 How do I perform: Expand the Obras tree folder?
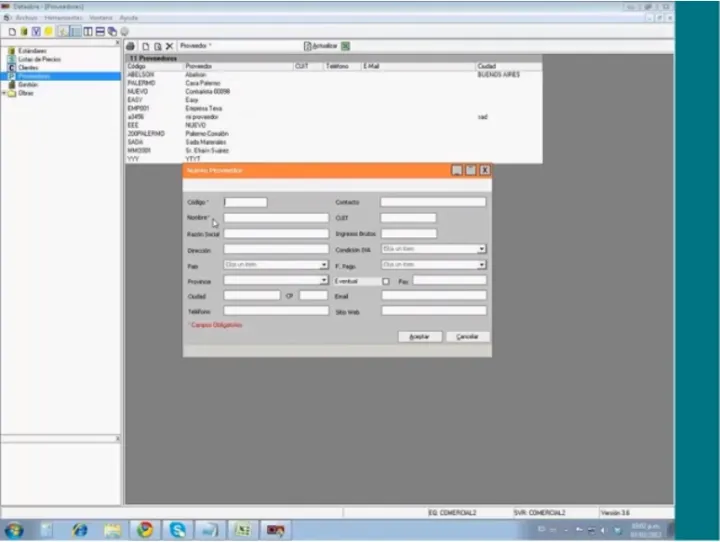(5, 93)
